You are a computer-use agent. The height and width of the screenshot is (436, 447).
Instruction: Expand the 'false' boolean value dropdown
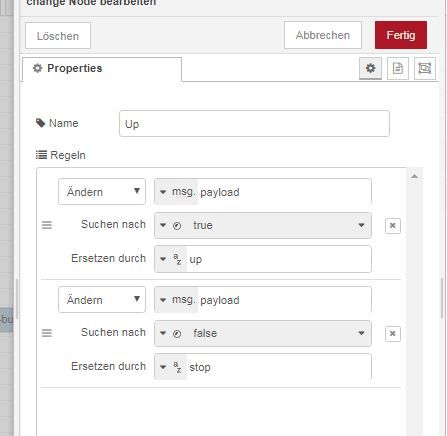(x=361, y=333)
